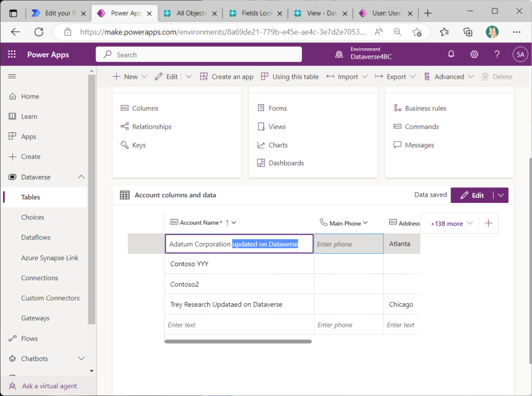The width and height of the screenshot is (532, 396).
Task: Open the read aloud option
Action: [x=379, y=32]
